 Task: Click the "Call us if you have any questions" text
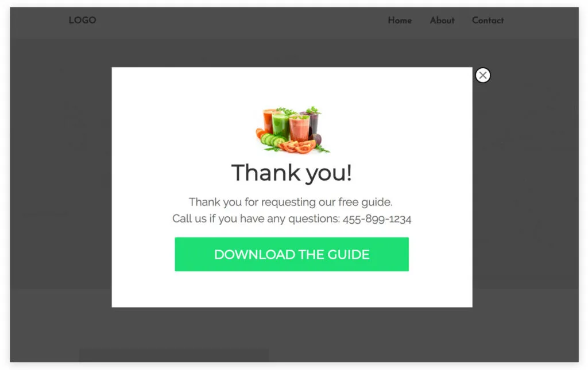pyautogui.click(x=256, y=219)
